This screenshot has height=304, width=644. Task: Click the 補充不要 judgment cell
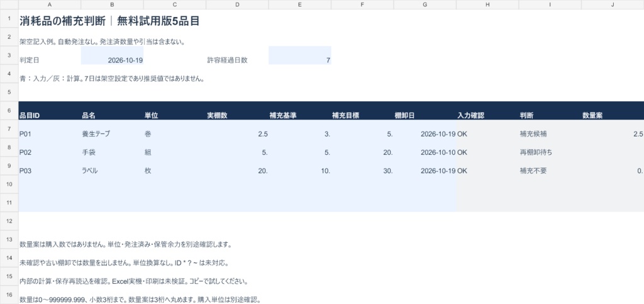point(550,166)
